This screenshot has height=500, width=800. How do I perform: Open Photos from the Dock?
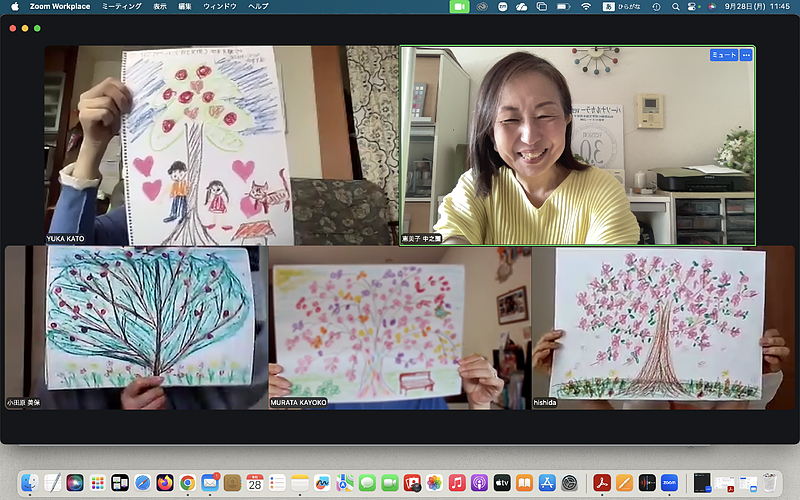435,482
